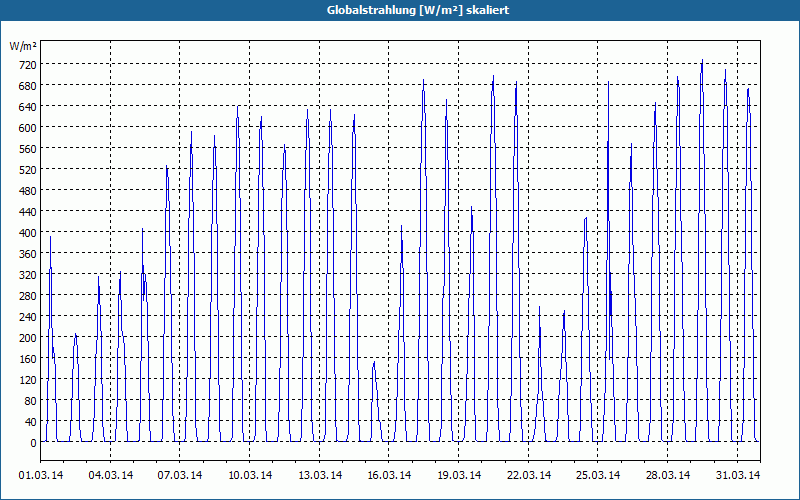Click the date label 28.03.14
This screenshot has height=500, width=800.
pyautogui.click(x=668, y=476)
